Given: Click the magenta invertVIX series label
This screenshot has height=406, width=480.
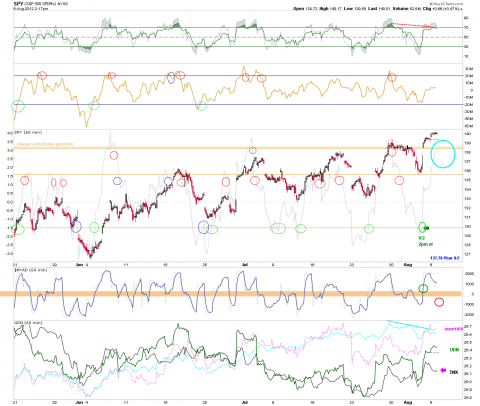Looking at the screenshot, I should coord(453,329).
